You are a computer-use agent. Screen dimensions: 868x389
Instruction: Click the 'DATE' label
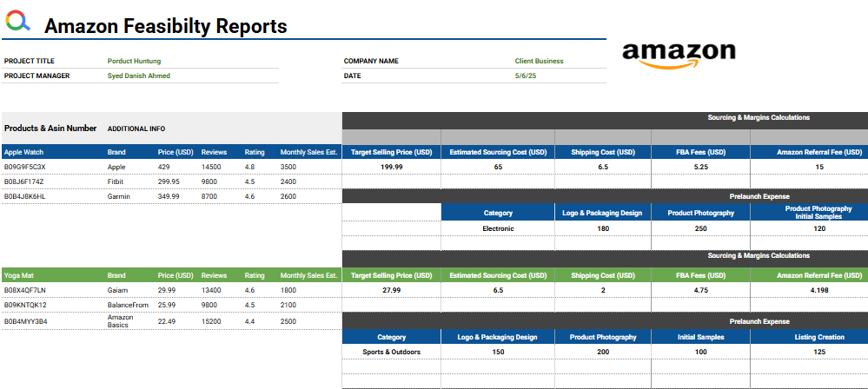click(352, 76)
